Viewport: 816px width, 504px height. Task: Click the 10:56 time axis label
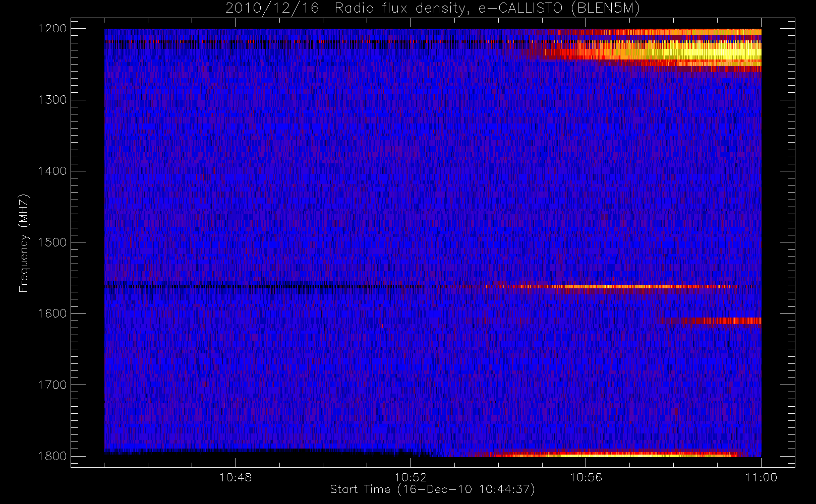586,477
